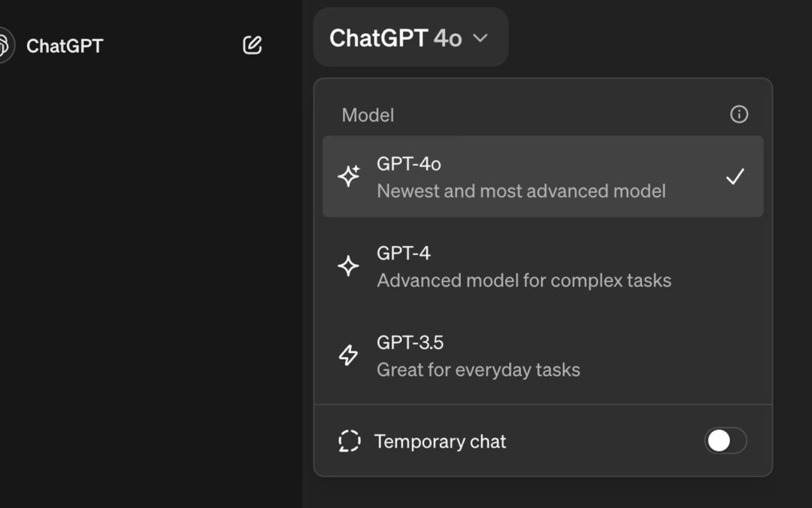Click the GPT-4o sparkles icon
Image resolution: width=812 pixels, height=508 pixels.
tap(349, 176)
